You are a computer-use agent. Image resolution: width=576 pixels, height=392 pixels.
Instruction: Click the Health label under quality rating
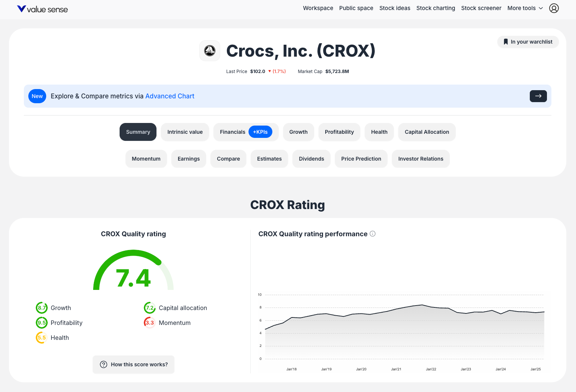click(60, 338)
